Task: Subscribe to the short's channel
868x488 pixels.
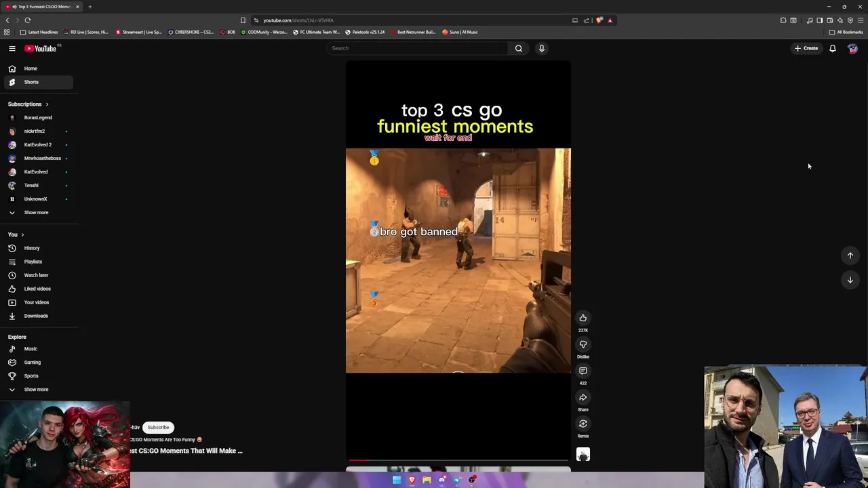Action: pyautogui.click(x=158, y=428)
